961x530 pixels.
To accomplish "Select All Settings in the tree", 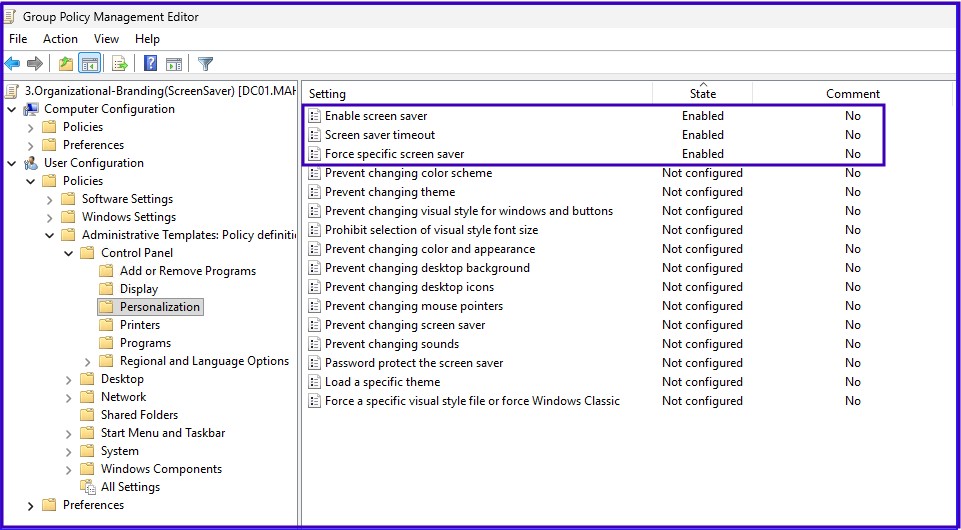I will (x=130, y=487).
